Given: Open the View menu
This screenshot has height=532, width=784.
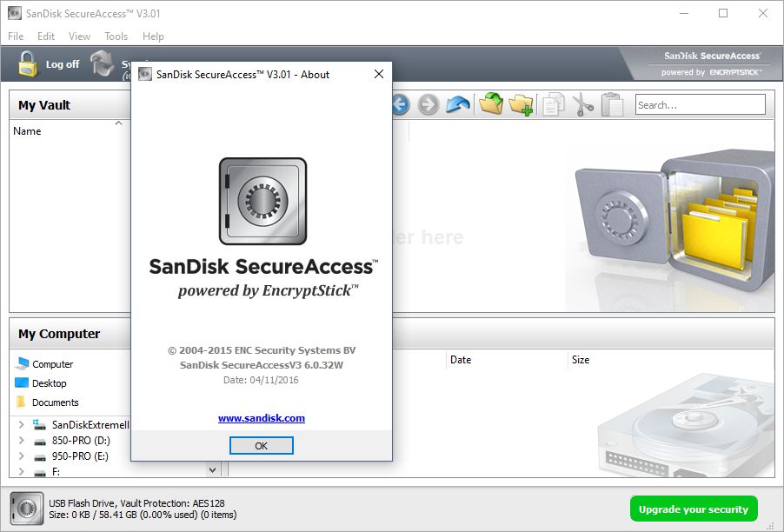Looking at the screenshot, I should (79, 36).
